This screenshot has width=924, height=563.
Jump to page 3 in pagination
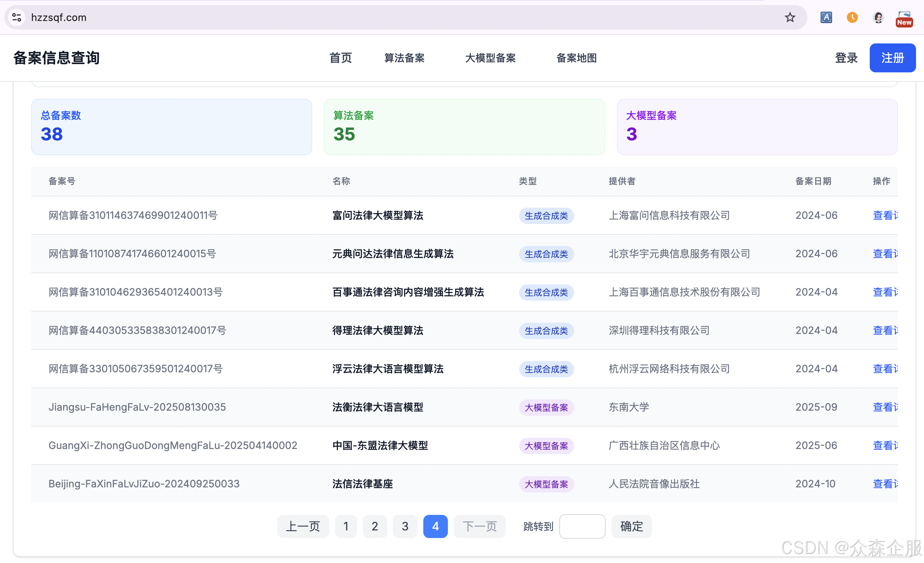coord(404,526)
